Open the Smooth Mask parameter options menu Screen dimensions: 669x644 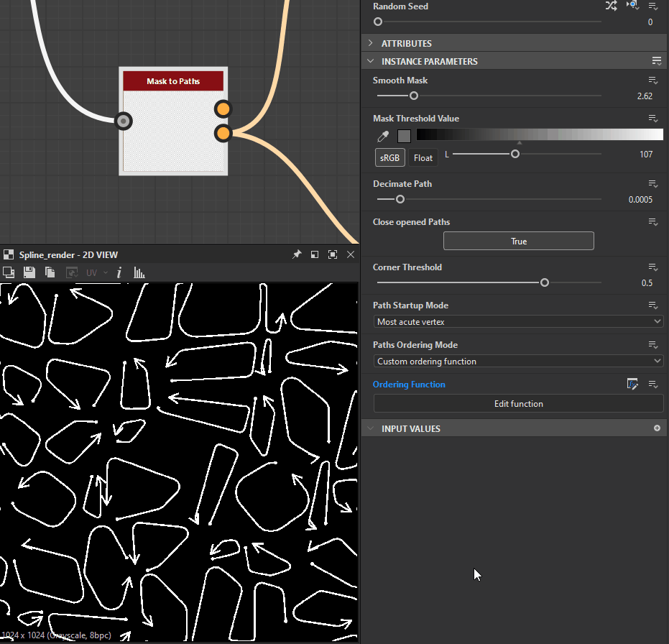tap(652, 80)
